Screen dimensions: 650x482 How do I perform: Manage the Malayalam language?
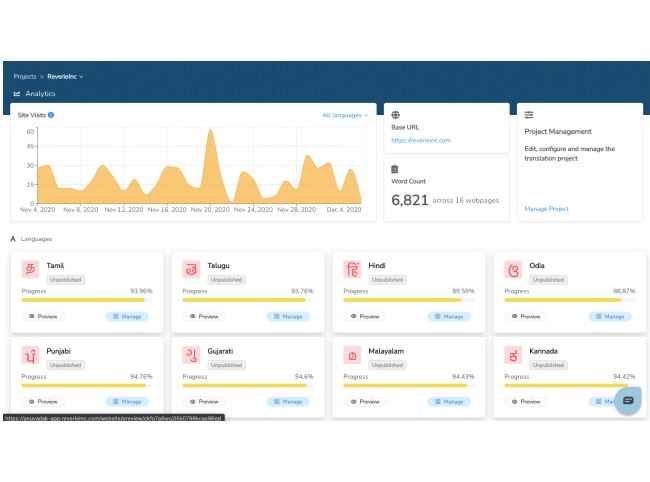(x=449, y=402)
